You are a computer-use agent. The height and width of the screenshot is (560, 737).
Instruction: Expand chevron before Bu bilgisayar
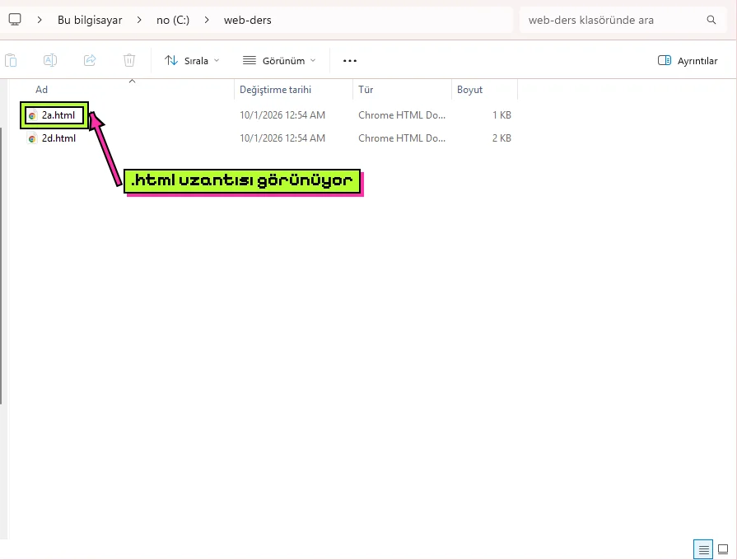click(x=40, y=20)
